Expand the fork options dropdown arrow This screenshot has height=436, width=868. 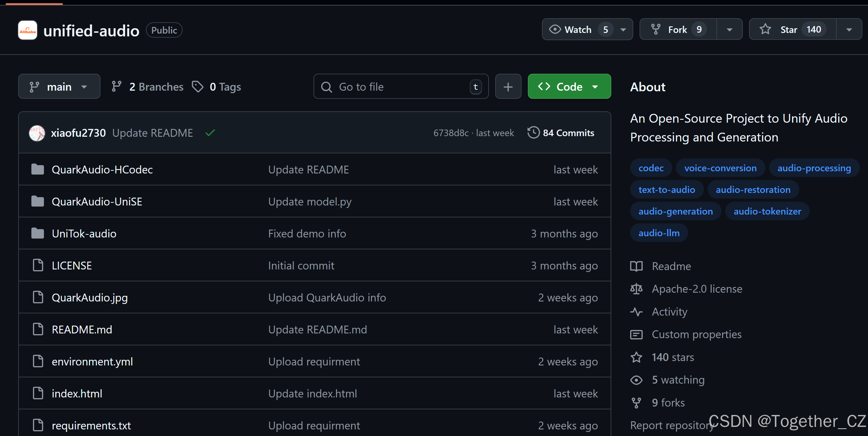729,29
